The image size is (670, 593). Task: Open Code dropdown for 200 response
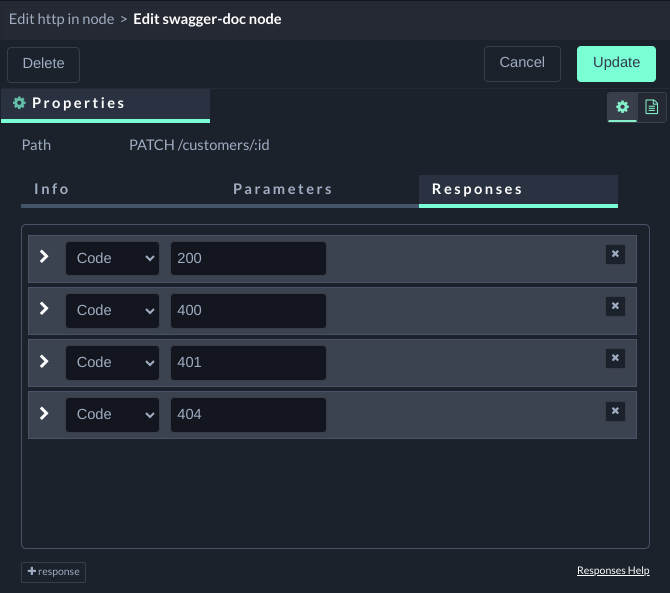pyautogui.click(x=113, y=258)
